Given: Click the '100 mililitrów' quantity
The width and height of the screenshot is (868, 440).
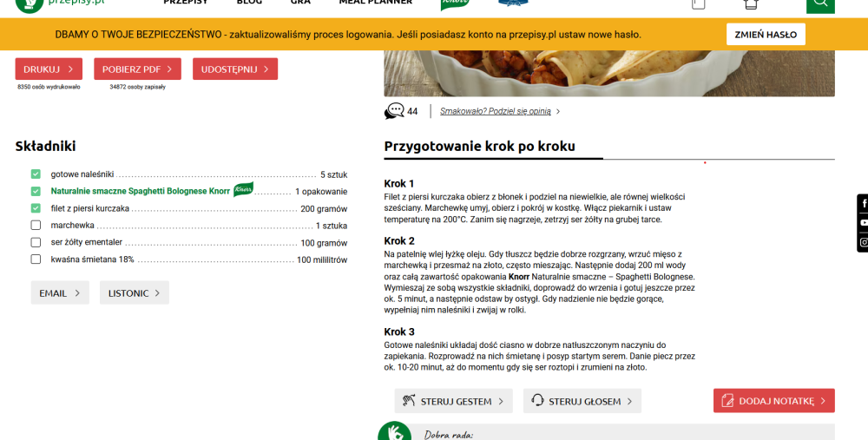Looking at the screenshot, I should (x=322, y=260).
